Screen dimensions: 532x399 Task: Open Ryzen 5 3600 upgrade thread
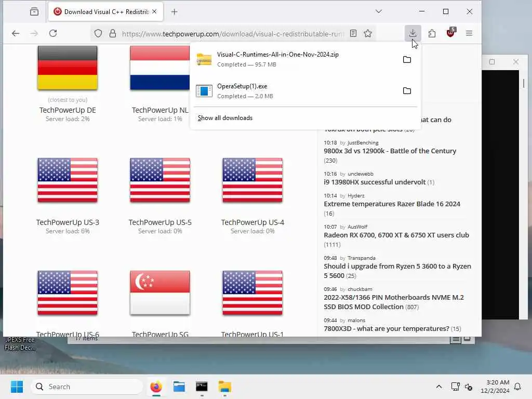[x=397, y=271]
